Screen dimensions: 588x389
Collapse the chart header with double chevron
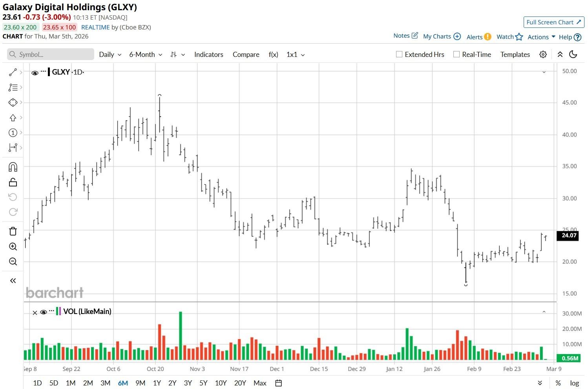coord(560,55)
